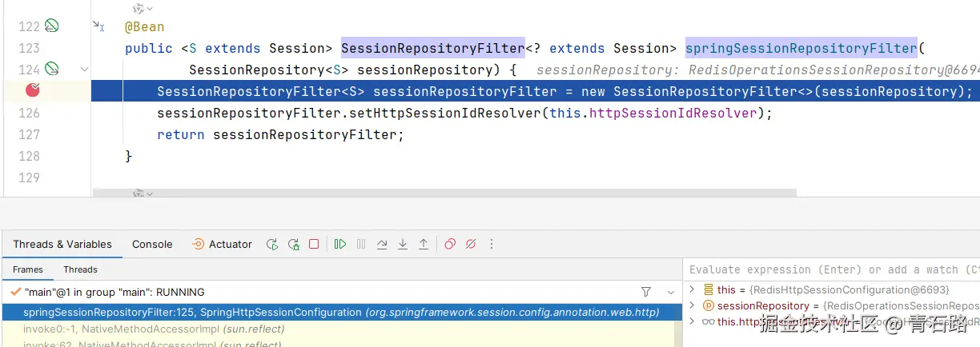This screenshot has height=347, width=980.
Task: Stop the running debug session
Action: point(314,244)
